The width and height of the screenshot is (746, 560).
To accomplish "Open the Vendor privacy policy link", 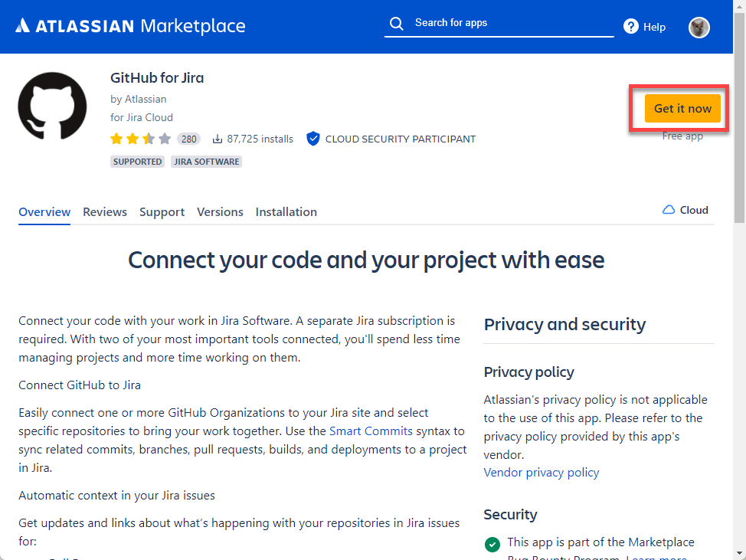I will [x=542, y=473].
